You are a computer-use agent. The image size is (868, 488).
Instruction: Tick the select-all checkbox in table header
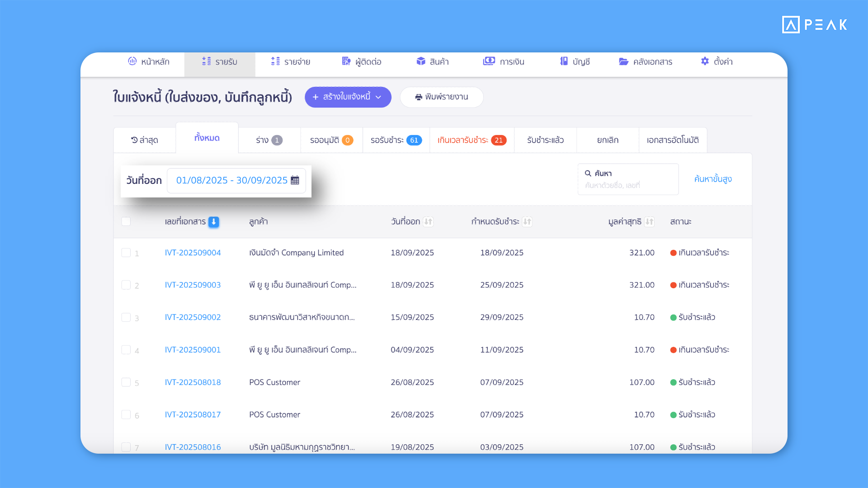[x=126, y=221]
